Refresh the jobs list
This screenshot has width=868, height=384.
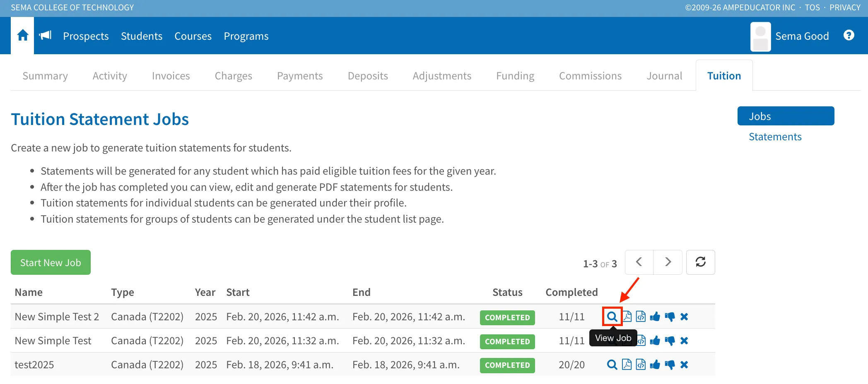click(x=701, y=262)
